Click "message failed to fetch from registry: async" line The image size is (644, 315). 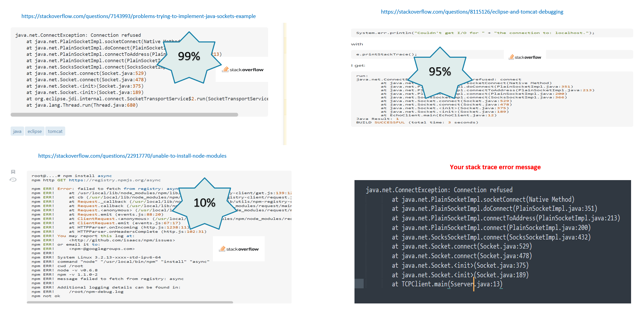[x=108, y=279]
